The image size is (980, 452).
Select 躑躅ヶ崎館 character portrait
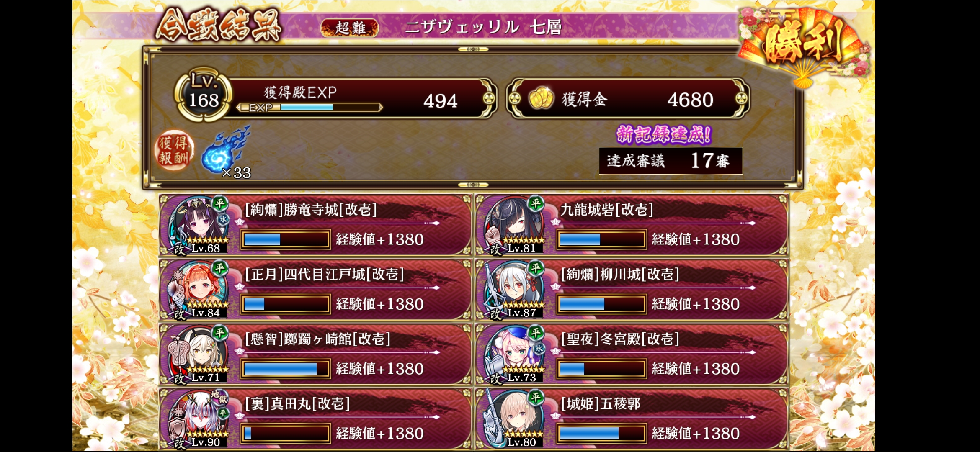pos(199,353)
